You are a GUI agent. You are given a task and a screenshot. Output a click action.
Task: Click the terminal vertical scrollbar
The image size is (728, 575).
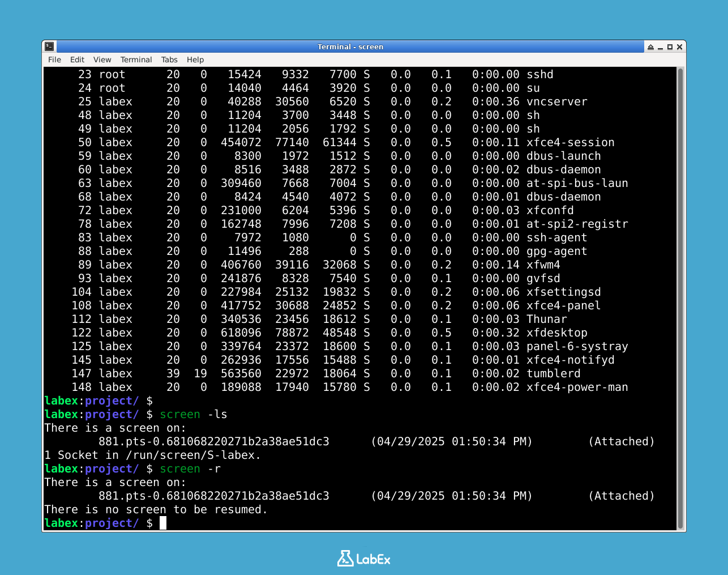point(680,298)
